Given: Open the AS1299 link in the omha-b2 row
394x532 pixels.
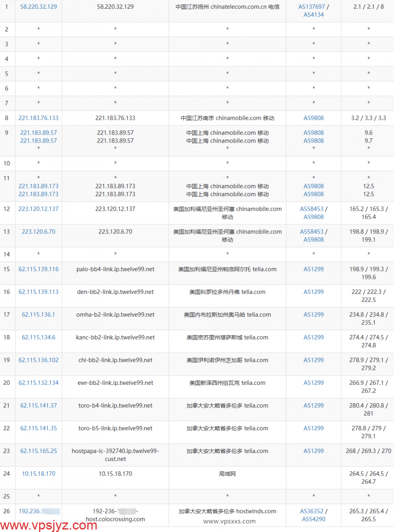Looking at the screenshot, I should pos(313,315).
